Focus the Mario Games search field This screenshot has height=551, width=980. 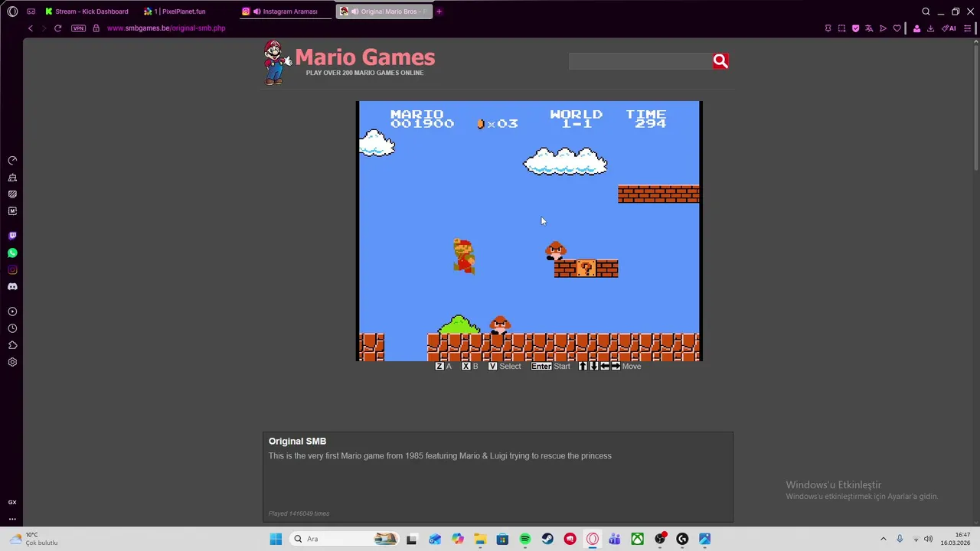[x=640, y=61]
